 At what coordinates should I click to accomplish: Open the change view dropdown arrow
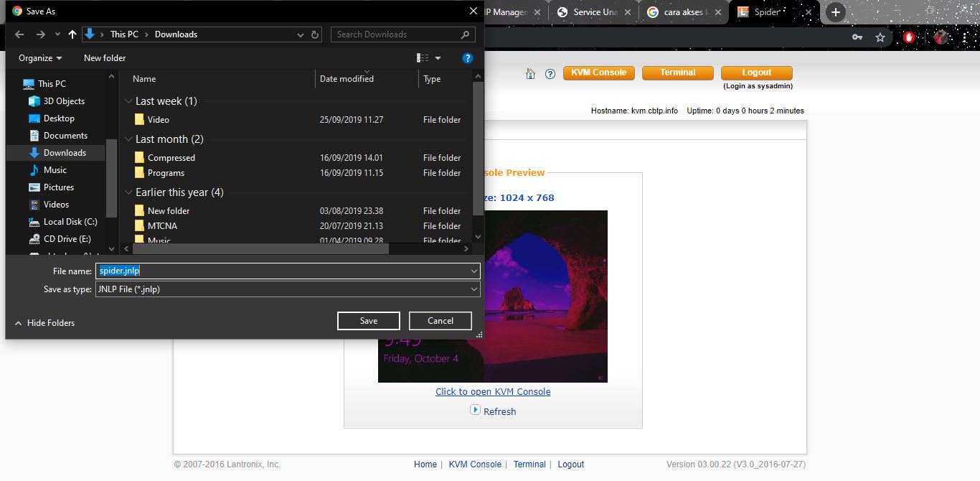[438, 58]
